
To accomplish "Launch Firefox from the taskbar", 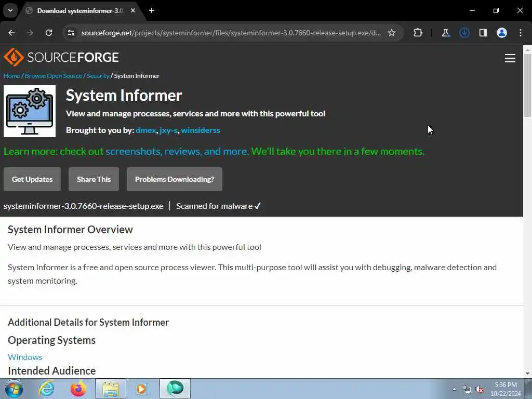I will coord(78,389).
